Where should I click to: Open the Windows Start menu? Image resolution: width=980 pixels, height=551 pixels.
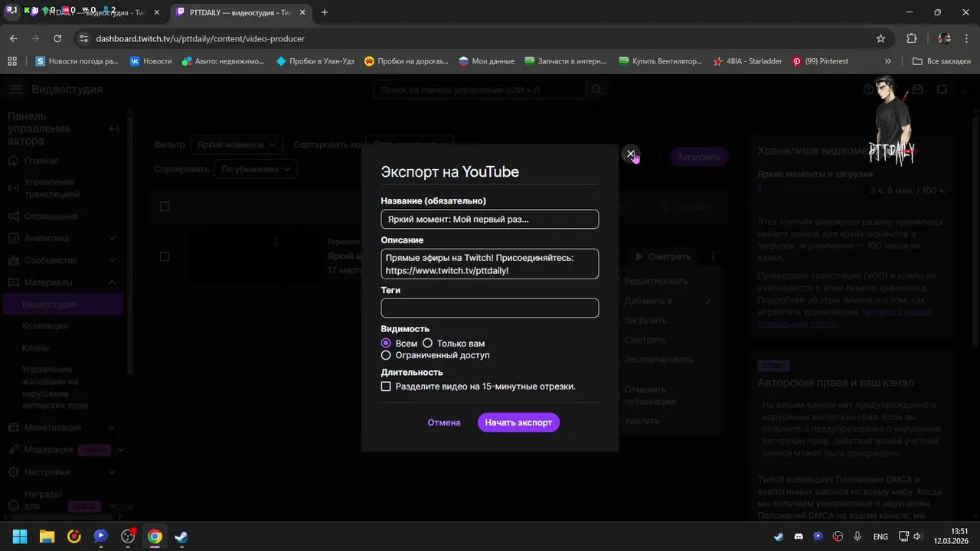[20, 536]
